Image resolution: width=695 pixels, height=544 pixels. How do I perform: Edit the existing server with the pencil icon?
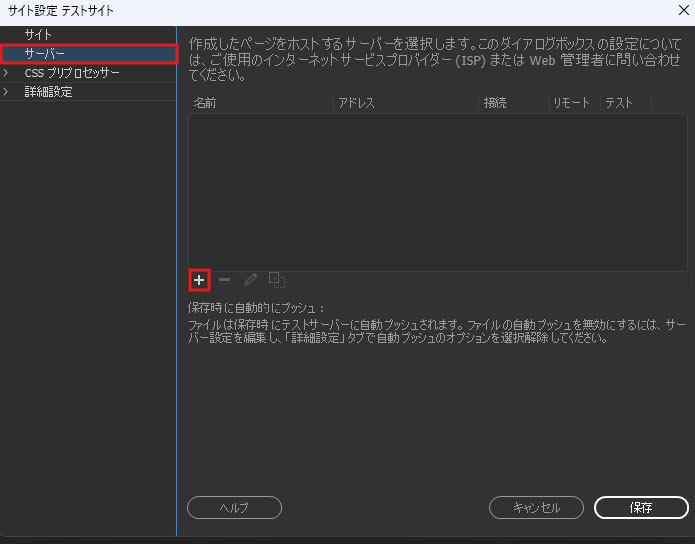pyautogui.click(x=250, y=280)
